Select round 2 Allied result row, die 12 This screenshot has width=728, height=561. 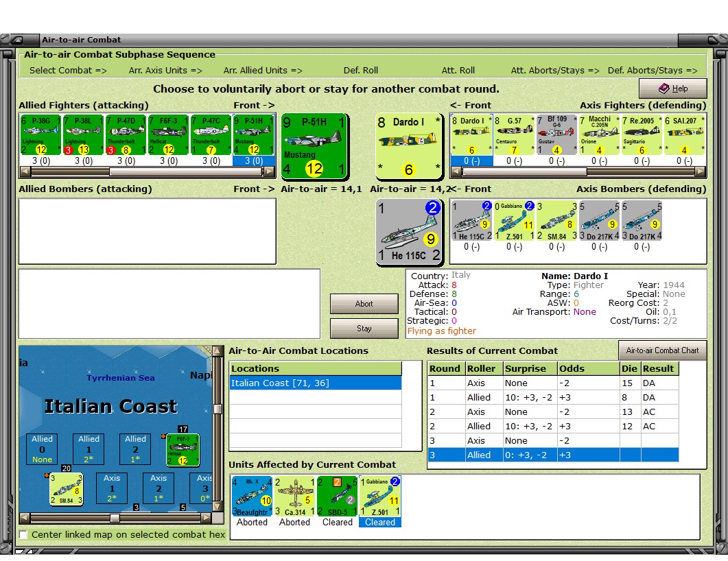pyautogui.click(x=553, y=427)
